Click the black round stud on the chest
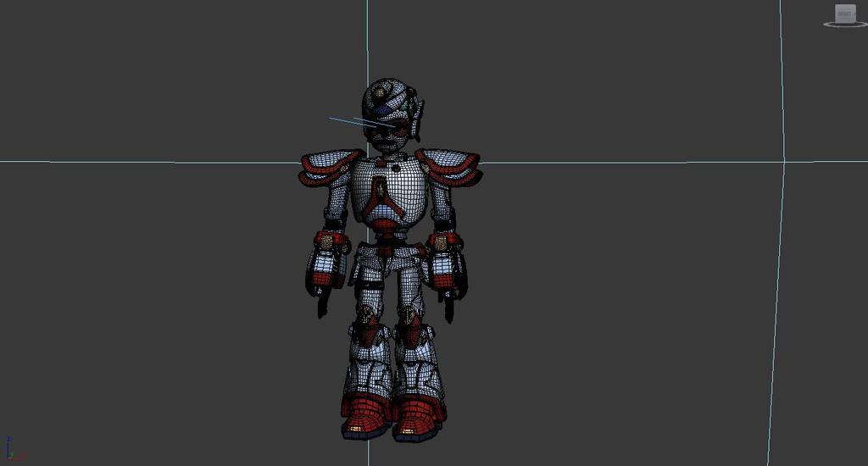868x466 pixels. point(394,168)
